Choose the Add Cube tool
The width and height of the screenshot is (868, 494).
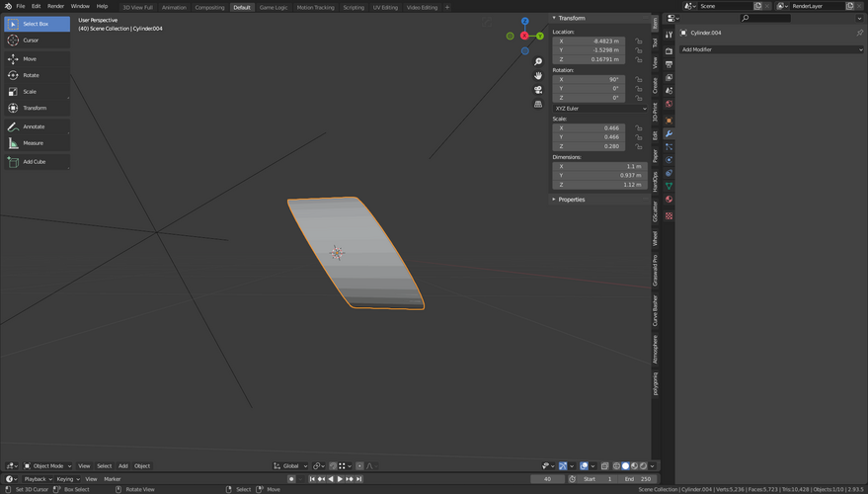pyautogui.click(x=38, y=162)
